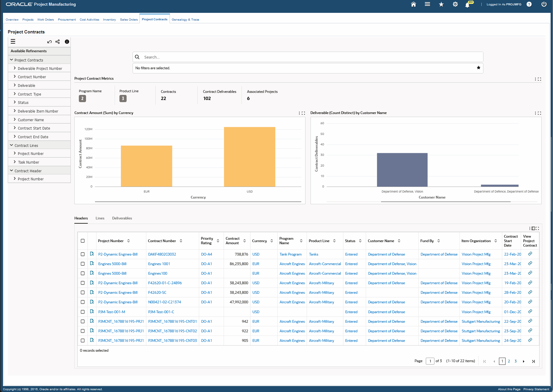
Task: Open detail icon for DAKF4802C0032 row
Action: 92,254
